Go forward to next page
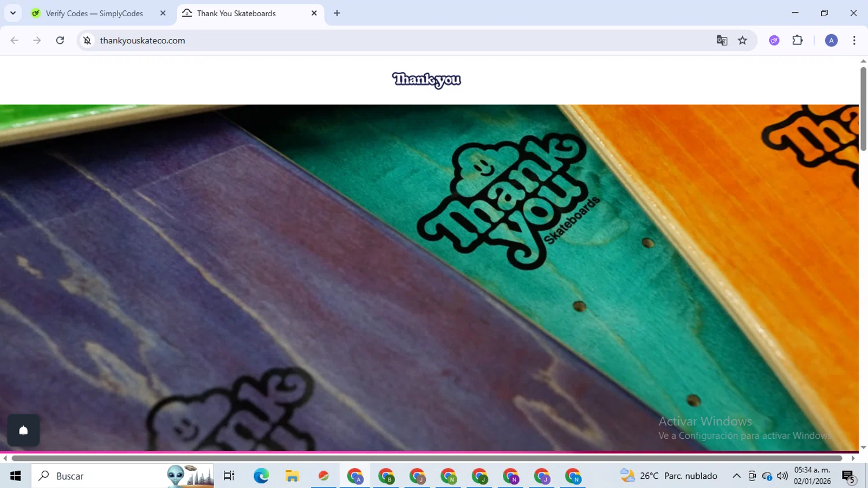 [x=37, y=41]
